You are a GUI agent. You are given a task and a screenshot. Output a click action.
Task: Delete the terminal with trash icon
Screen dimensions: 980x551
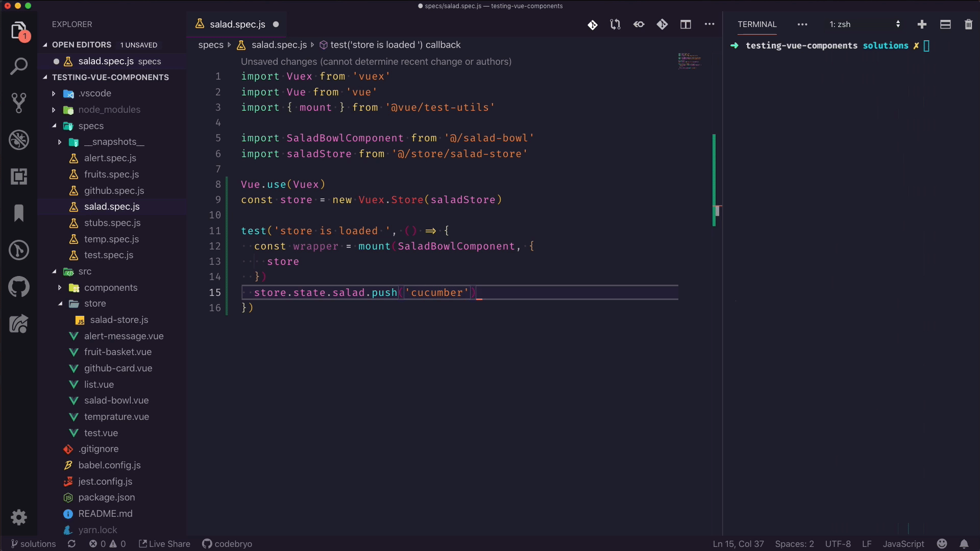[x=968, y=24]
